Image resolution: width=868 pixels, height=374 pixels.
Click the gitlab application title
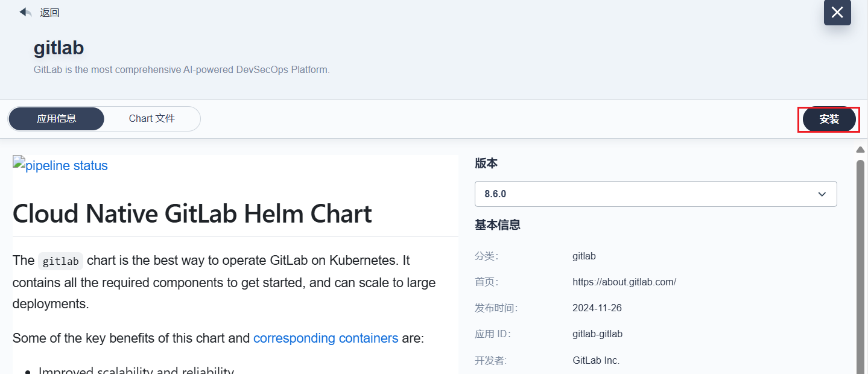(x=59, y=48)
